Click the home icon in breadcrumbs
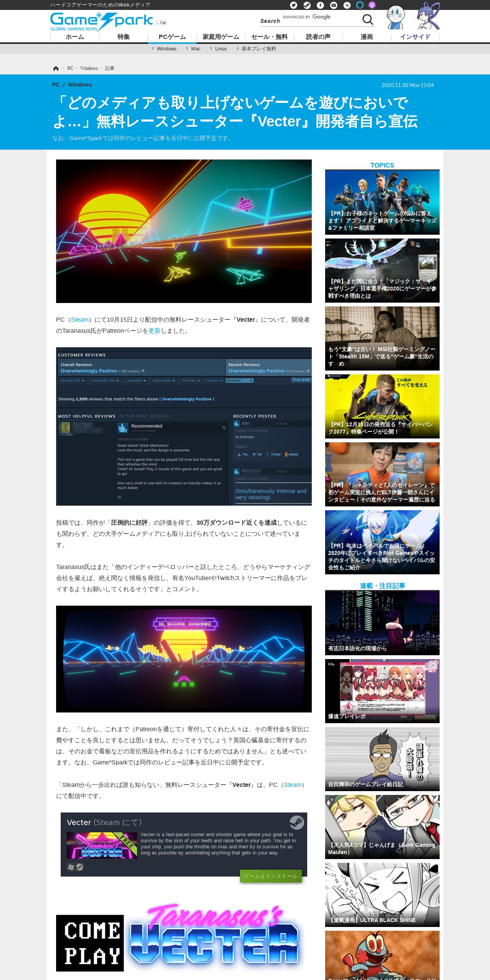This screenshot has width=490, height=980. pyautogui.click(x=56, y=68)
